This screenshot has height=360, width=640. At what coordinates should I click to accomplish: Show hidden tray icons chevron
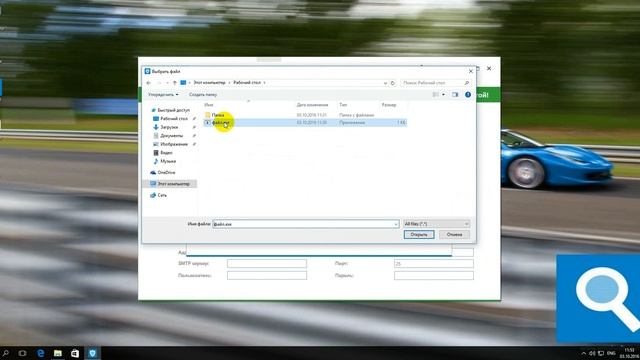pos(584,353)
